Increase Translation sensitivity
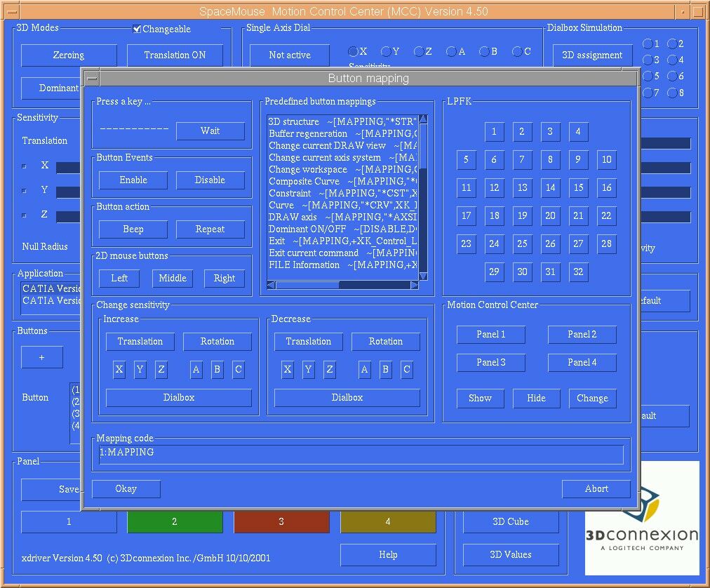 140,341
